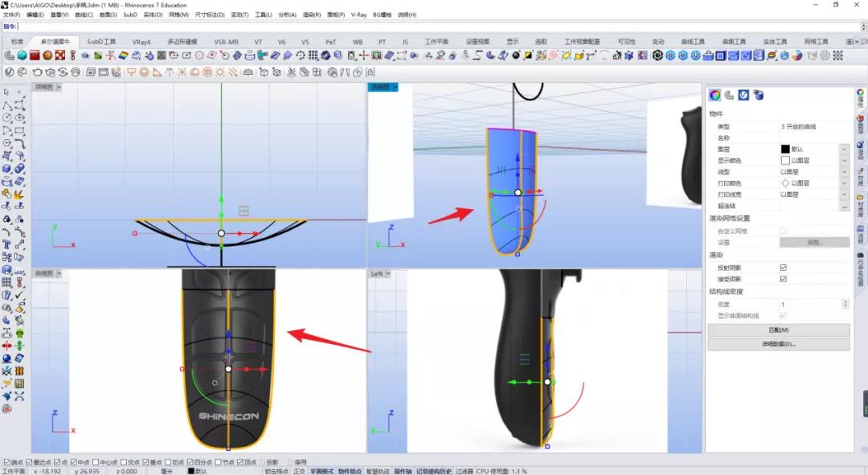Select the text T tool in left sidebar
868x475 pixels.
click(6, 244)
